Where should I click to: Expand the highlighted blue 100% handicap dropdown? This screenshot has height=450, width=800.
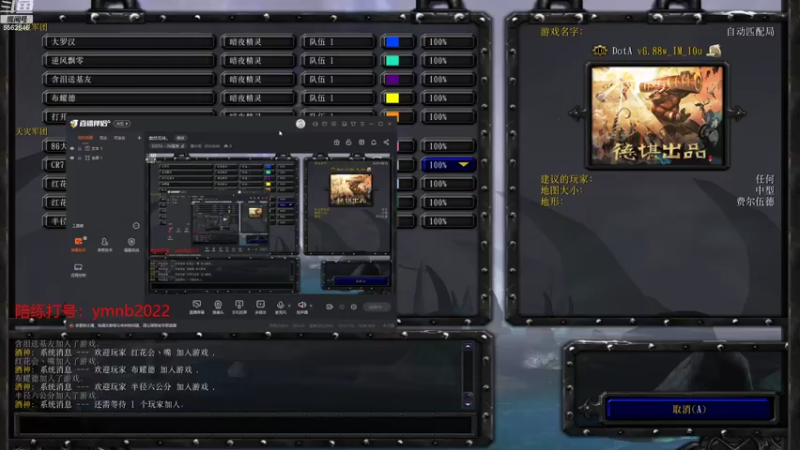463,165
